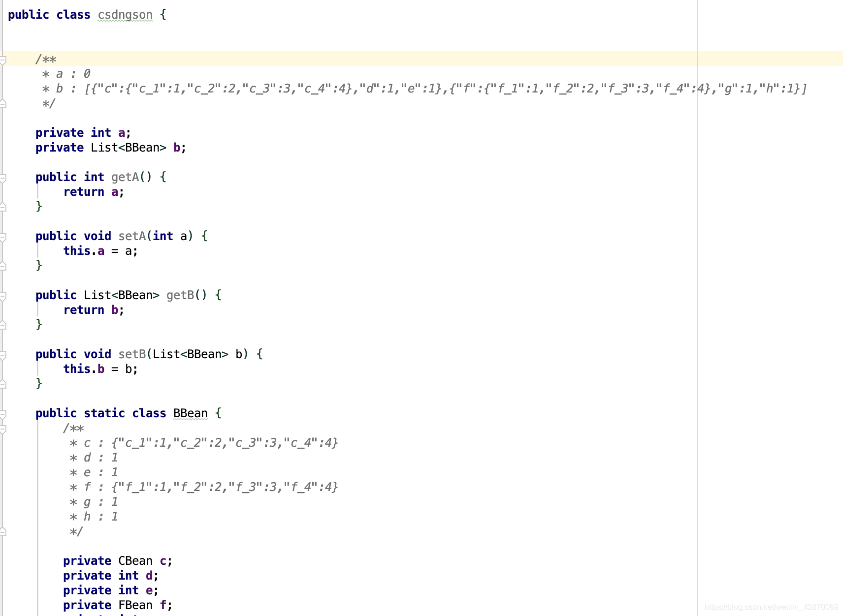
Task: Click the setA method name
Action: (x=132, y=236)
